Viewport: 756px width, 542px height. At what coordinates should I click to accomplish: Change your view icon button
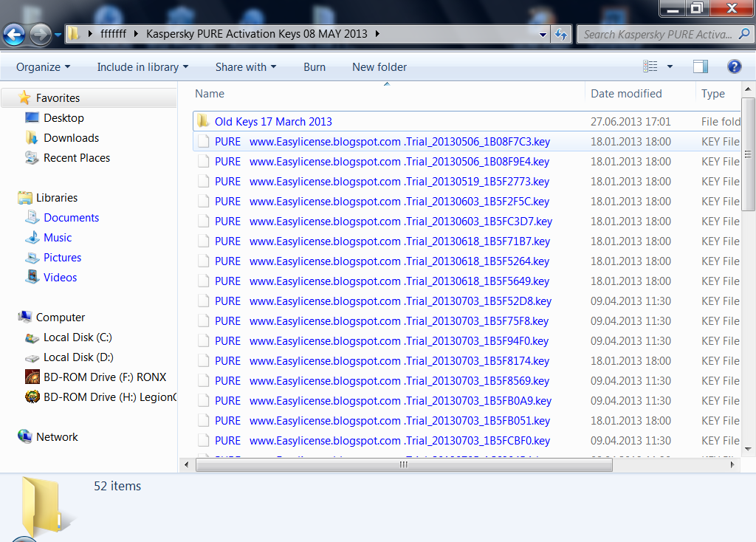[650, 66]
